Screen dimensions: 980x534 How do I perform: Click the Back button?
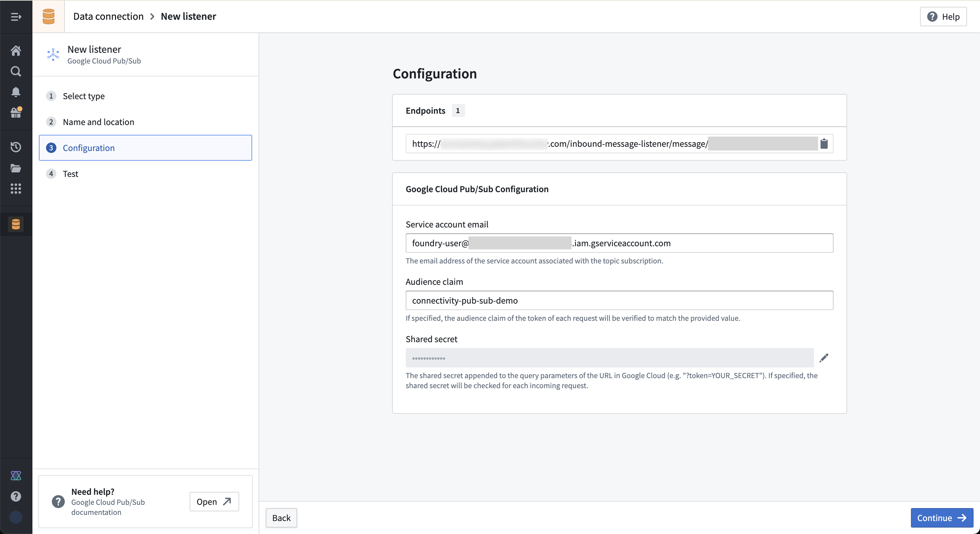click(281, 518)
